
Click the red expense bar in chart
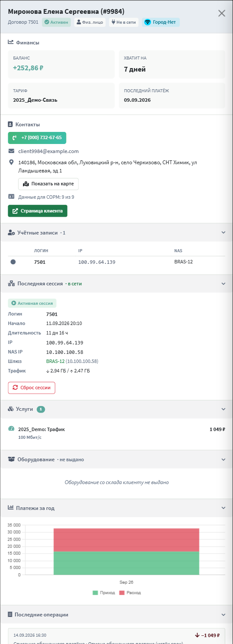[126, 540]
